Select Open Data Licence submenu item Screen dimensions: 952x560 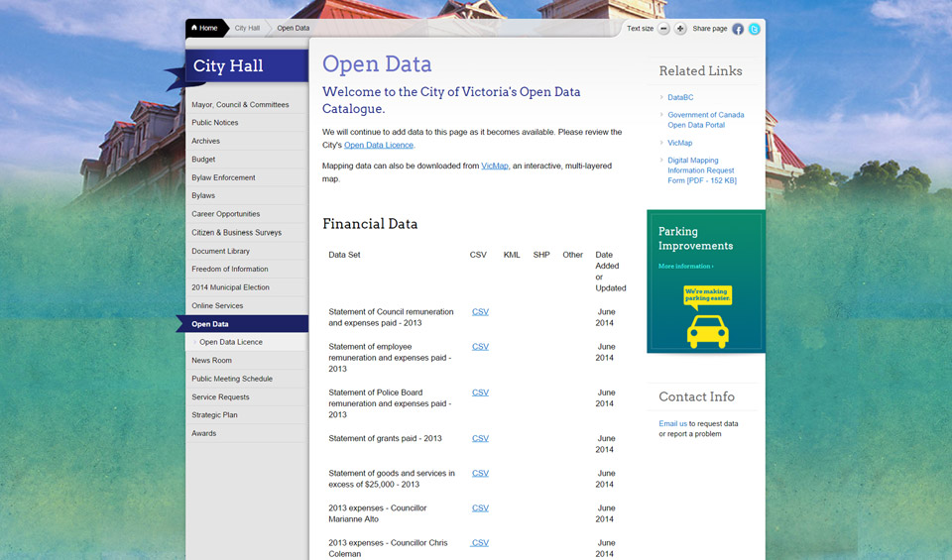231,342
